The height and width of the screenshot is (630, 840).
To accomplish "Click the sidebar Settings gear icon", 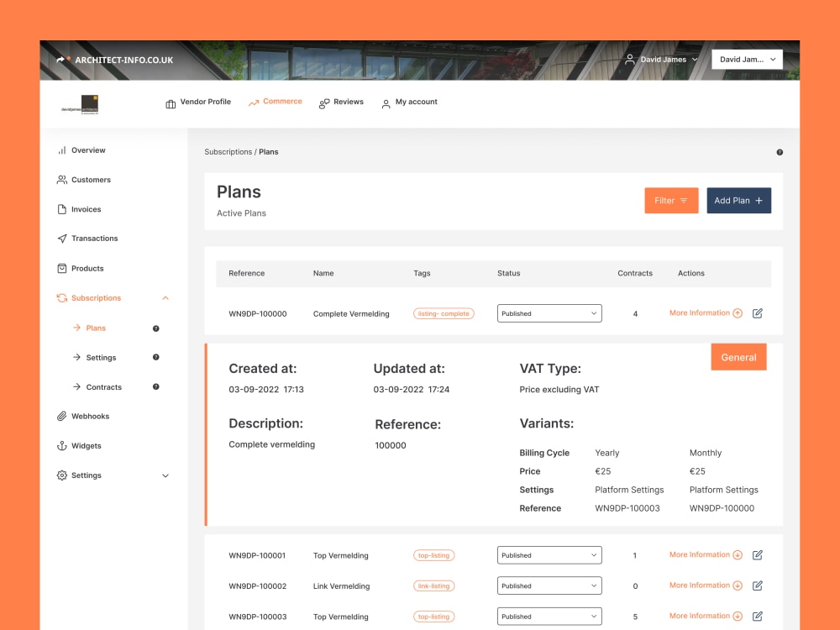I will pyautogui.click(x=62, y=475).
